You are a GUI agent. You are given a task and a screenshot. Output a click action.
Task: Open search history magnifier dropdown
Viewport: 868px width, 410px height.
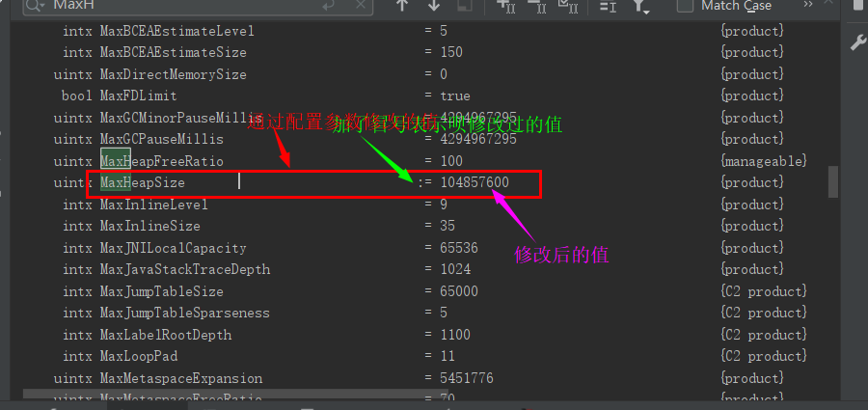[36, 6]
